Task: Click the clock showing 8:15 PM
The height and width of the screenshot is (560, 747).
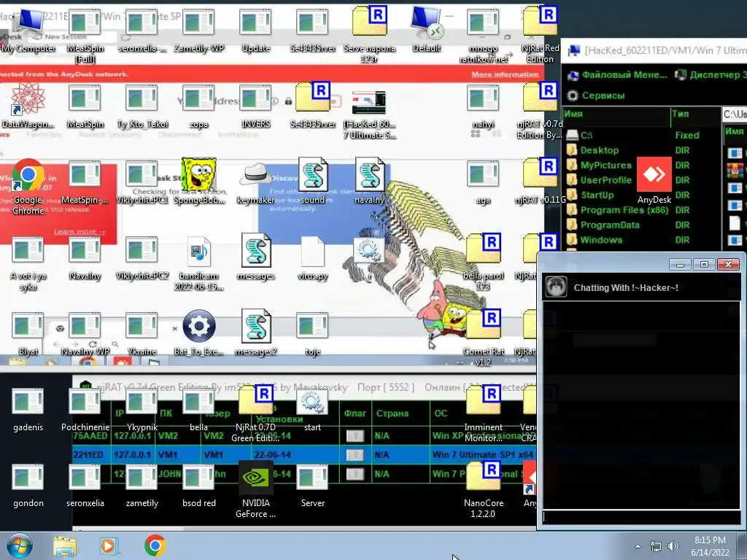Action: [710, 546]
